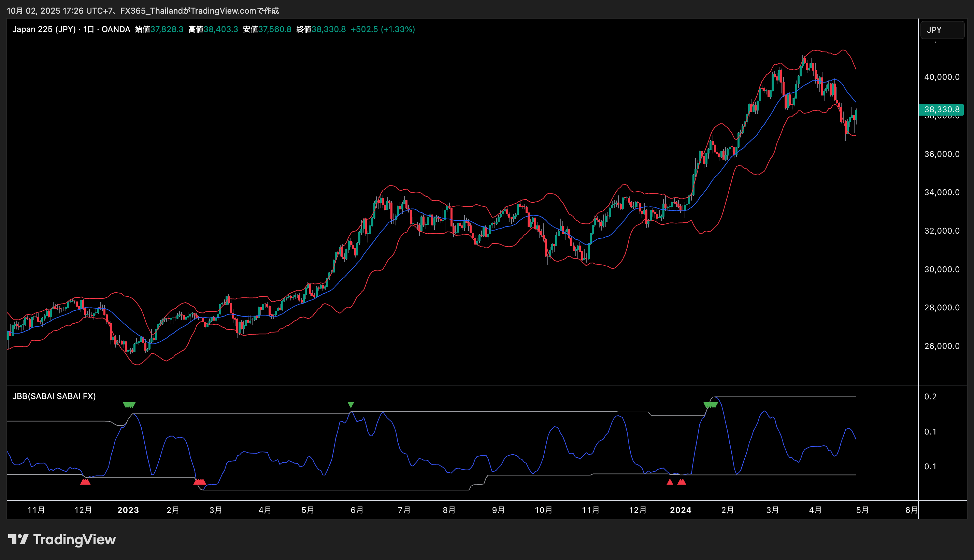Click green triangle signal cluster above 2023

[x=129, y=405]
